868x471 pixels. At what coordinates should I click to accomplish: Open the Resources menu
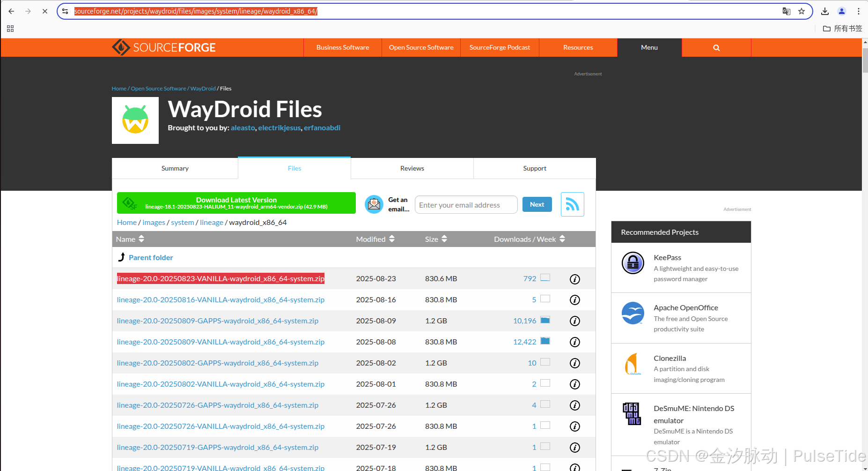(578, 47)
